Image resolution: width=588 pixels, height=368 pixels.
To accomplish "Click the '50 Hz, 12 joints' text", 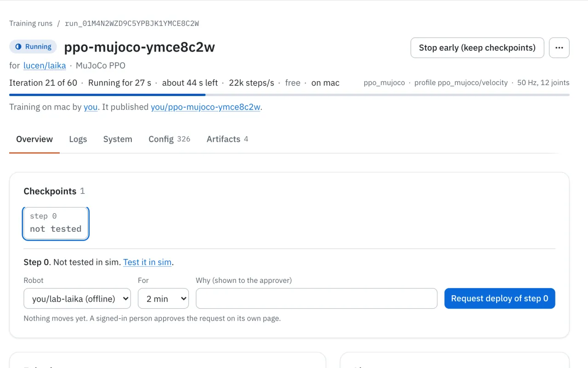I will 543,83.
